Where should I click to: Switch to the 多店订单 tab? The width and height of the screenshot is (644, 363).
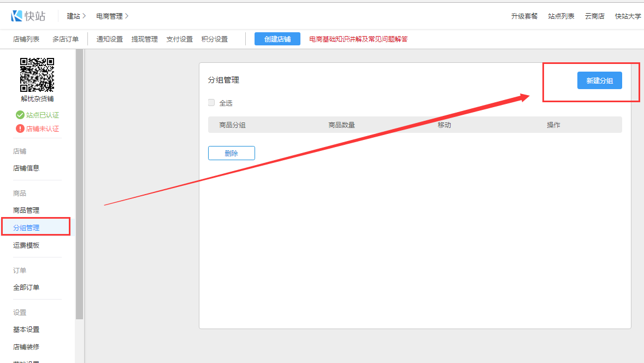tap(66, 39)
